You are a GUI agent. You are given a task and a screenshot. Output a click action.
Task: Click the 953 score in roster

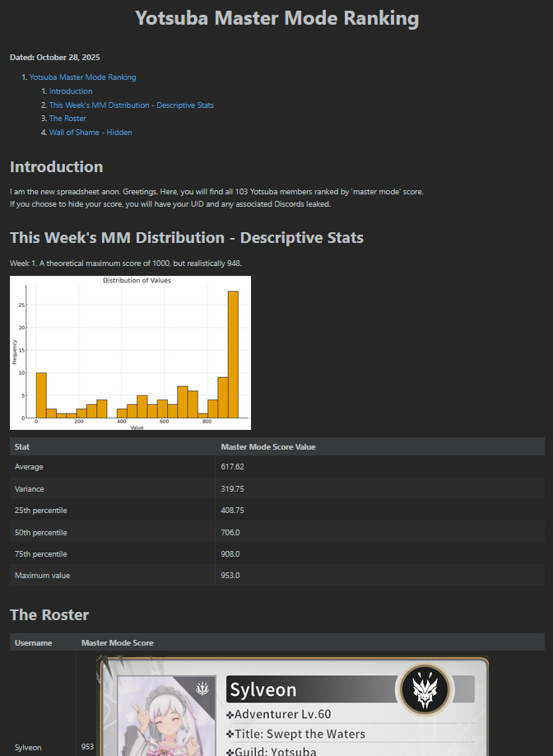[x=88, y=747]
